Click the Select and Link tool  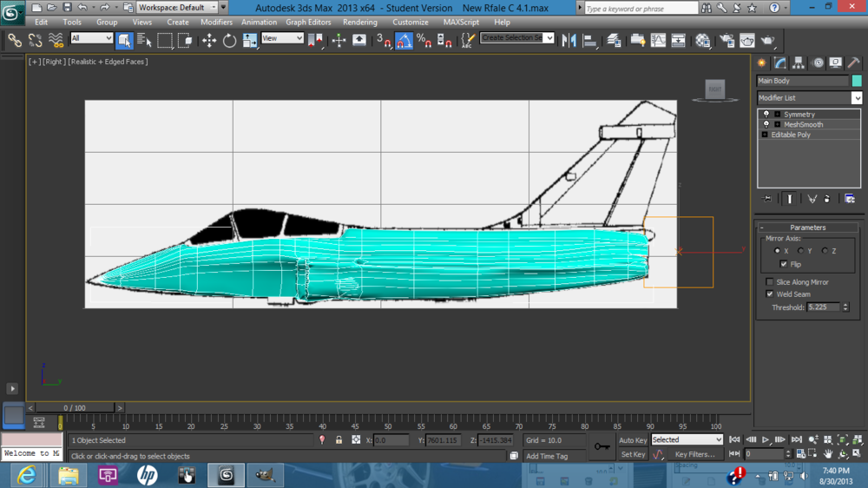coord(15,40)
